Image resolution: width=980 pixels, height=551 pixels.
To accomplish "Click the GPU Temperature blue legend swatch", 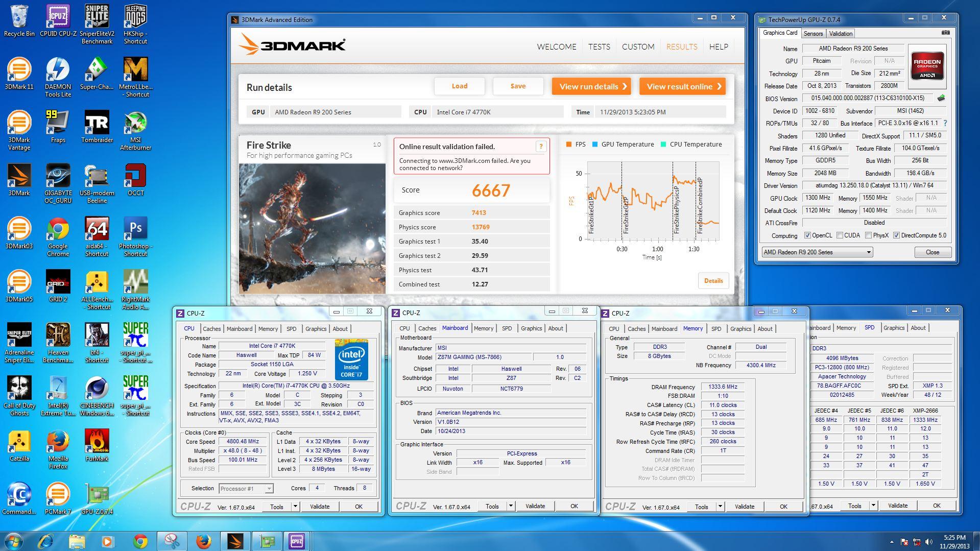I will coord(594,145).
